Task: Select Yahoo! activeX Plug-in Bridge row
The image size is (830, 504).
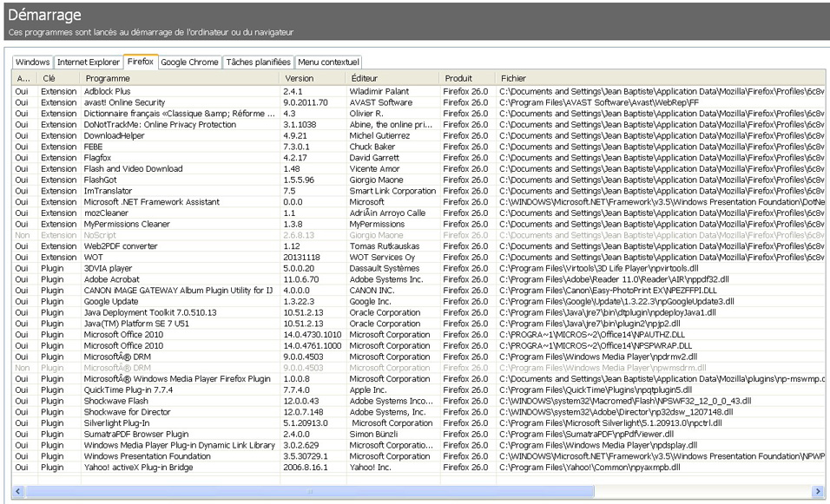Action: tap(418, 468)
